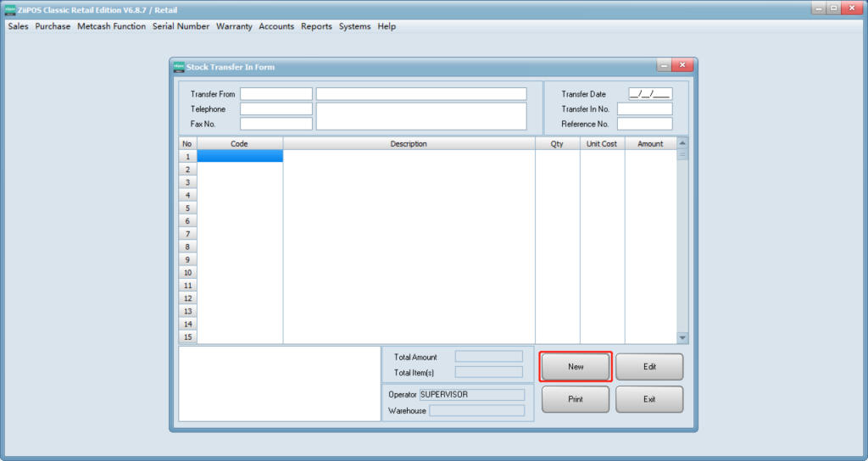
Task: Click the Edit button
Action: (x=648, y=367)
